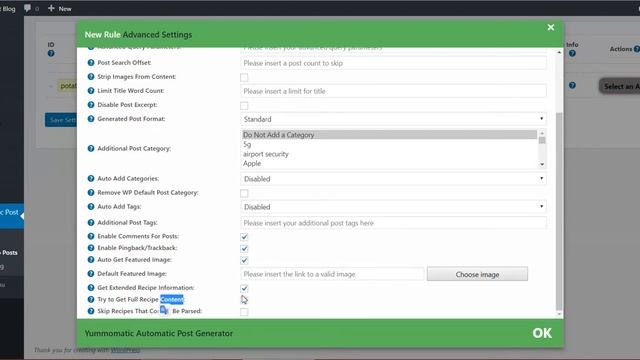640x360 pixels.
Task: Click the selected word 'Content' in label
Action: click(172, 299)
